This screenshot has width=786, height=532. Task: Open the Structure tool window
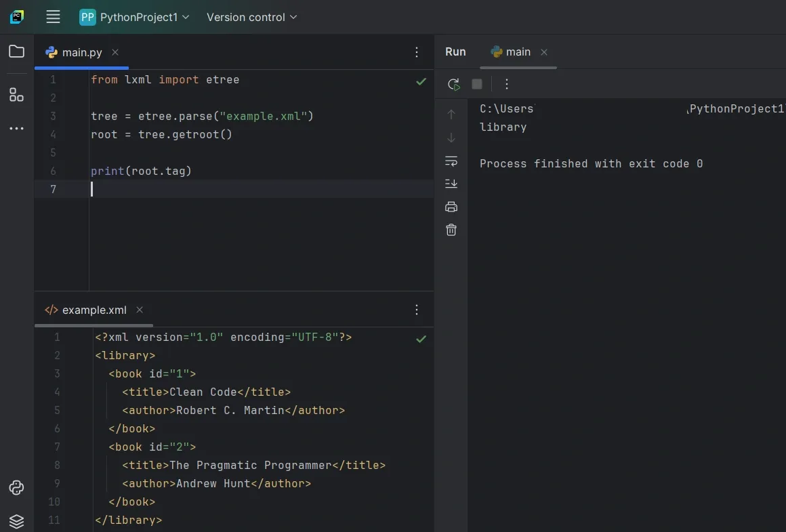click(16, 95)
